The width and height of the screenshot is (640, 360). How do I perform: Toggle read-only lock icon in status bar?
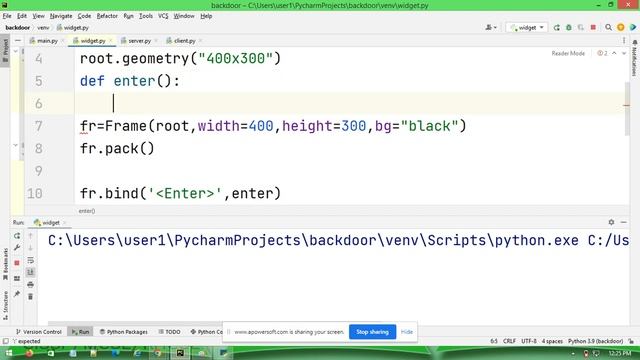click(x=631, y=341)
